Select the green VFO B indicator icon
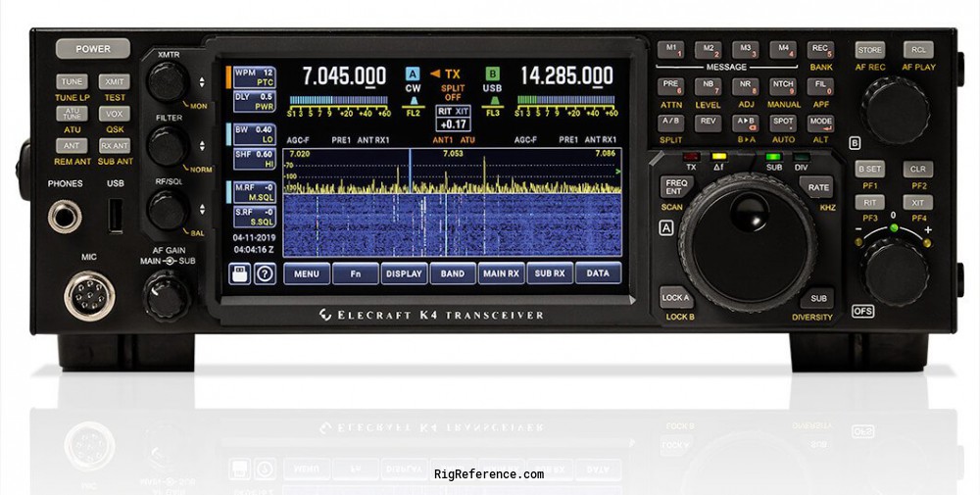The image size is (980, 495). tap(493, 74)
